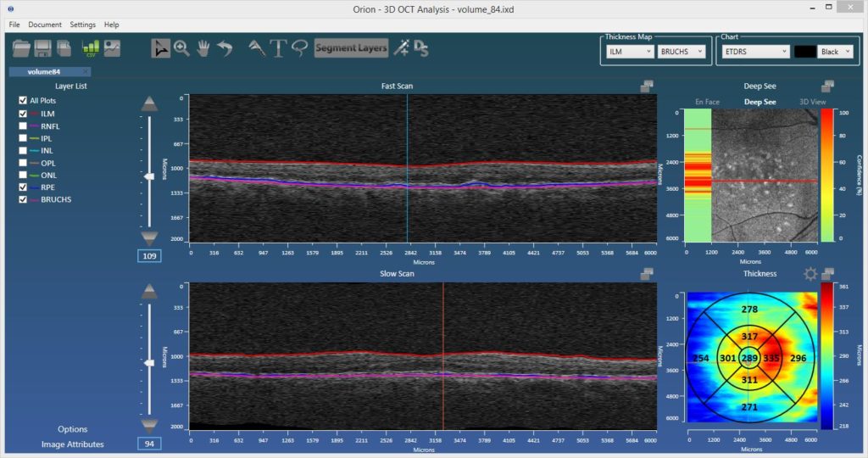Click ETDRS sector value 335
This screenshot has width=868, height=458.
tap(771, 358)
